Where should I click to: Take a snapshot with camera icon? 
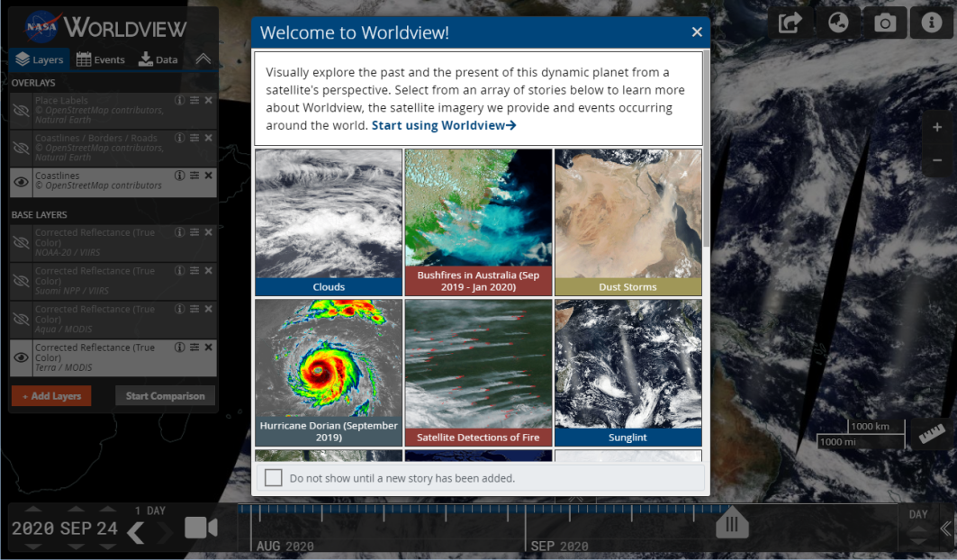885,23
